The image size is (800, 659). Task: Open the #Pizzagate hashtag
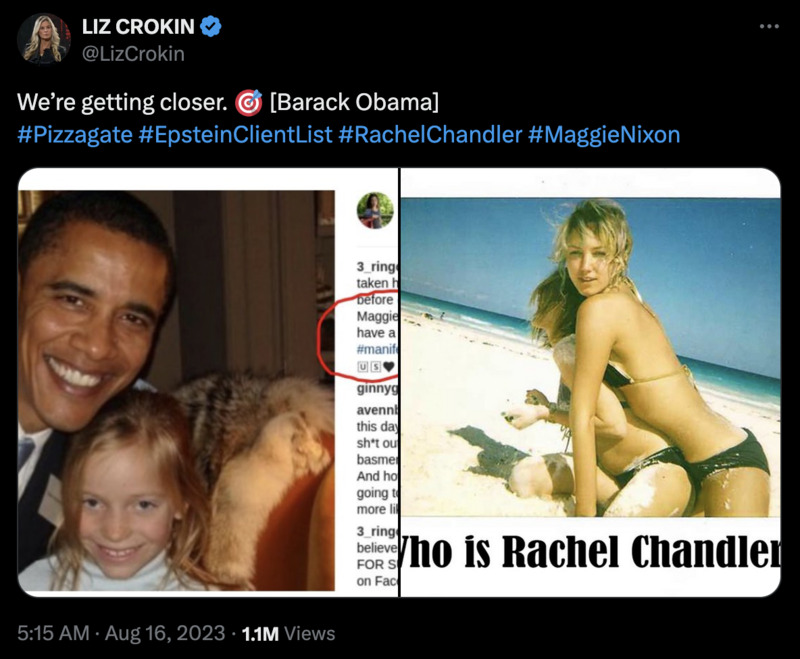pos(75,135)
